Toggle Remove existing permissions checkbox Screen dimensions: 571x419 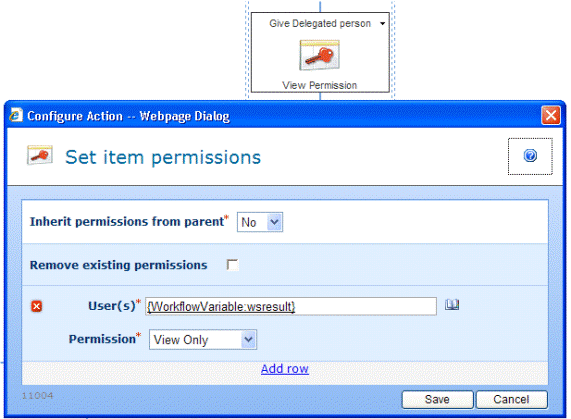(x=232, y=265)
